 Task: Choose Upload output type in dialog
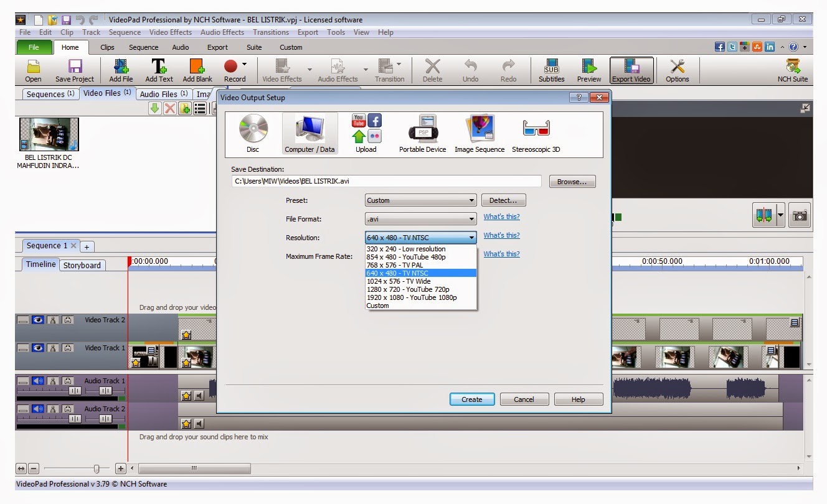click(366, 134)
